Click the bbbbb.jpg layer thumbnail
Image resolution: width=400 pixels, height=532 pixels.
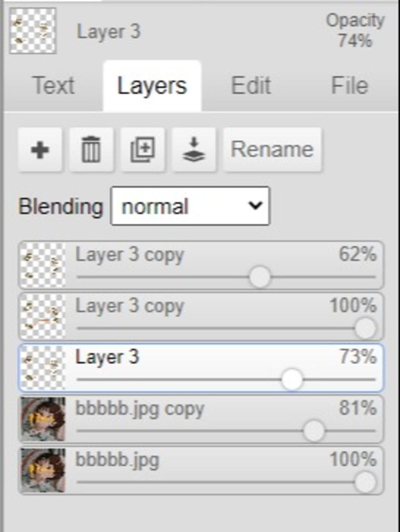click(43, 471)
